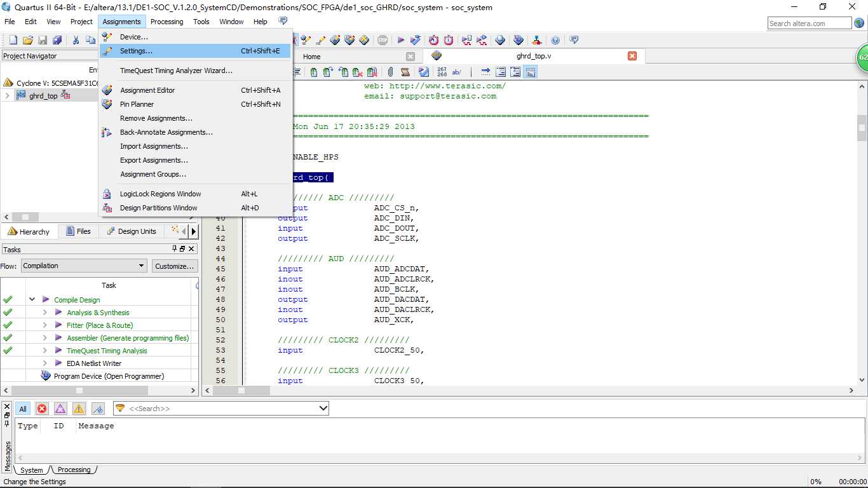Switch to Processing messages tab
The width and height of the screenshot is (868, 488).
(x=74, y=470)
